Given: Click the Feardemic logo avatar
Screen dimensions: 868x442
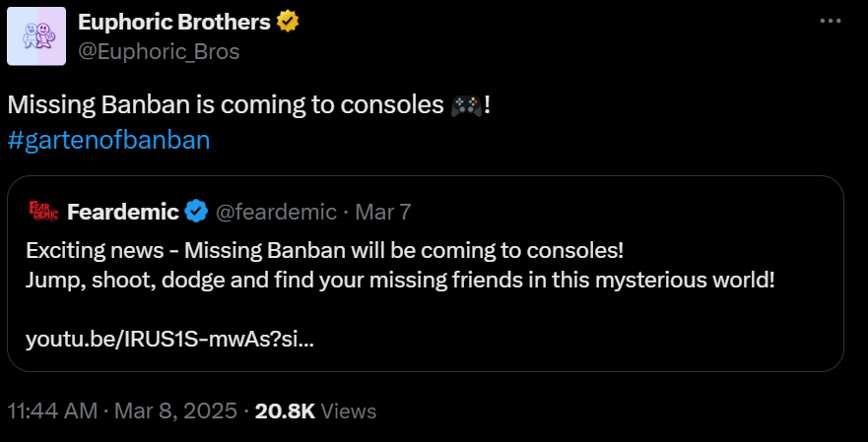Looking at the screenshot, I should pos(44,211).
